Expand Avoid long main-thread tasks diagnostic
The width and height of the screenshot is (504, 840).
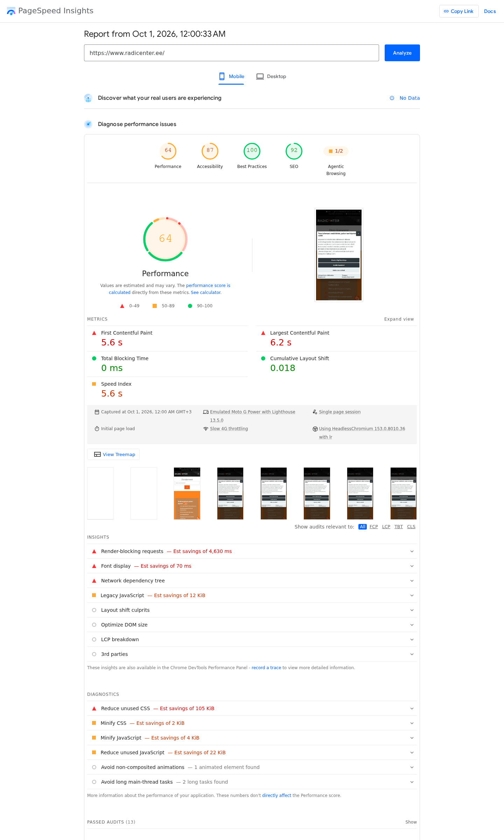pos(252,782)
